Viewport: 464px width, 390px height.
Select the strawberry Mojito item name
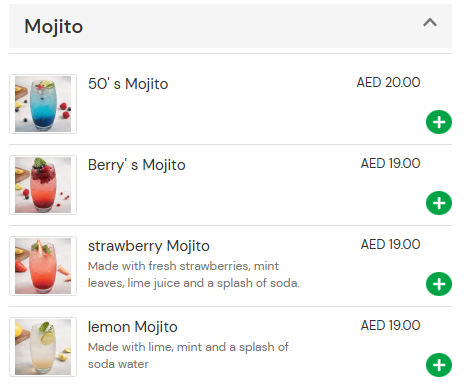[149, 246]
